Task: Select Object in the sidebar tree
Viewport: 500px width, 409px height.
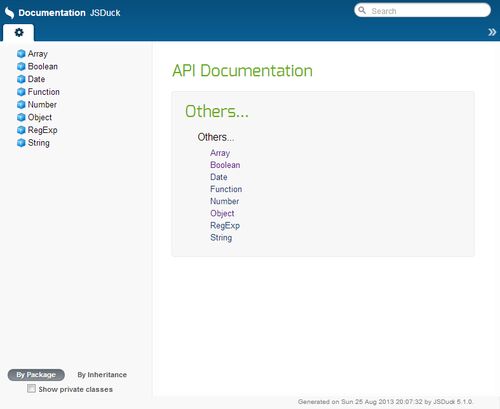Action: (40, 117)
